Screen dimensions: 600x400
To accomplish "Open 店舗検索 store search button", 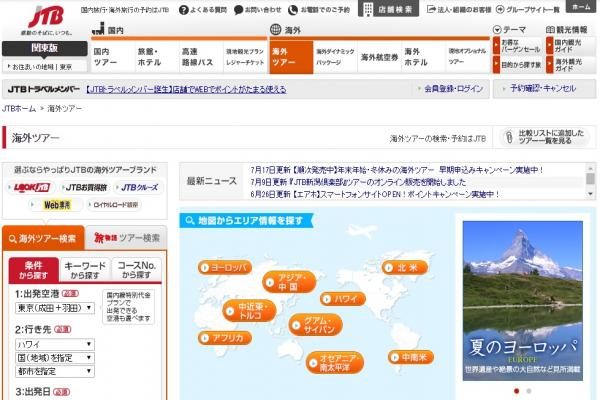I will click(388, 8).
